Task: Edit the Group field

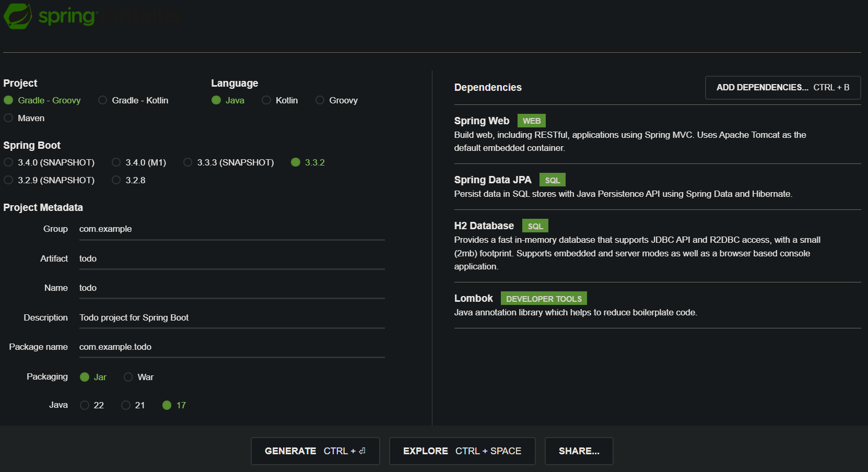Action: pos(232,229)
